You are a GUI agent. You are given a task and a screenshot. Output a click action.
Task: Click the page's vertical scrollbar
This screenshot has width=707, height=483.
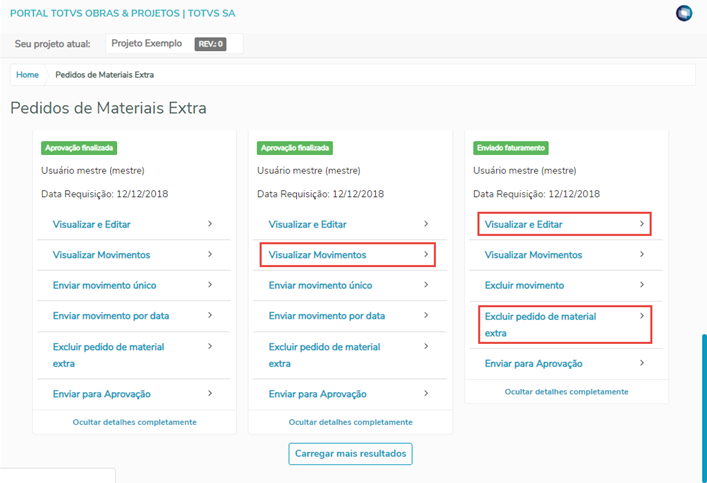pyautogui.click(x=704, y=400)
